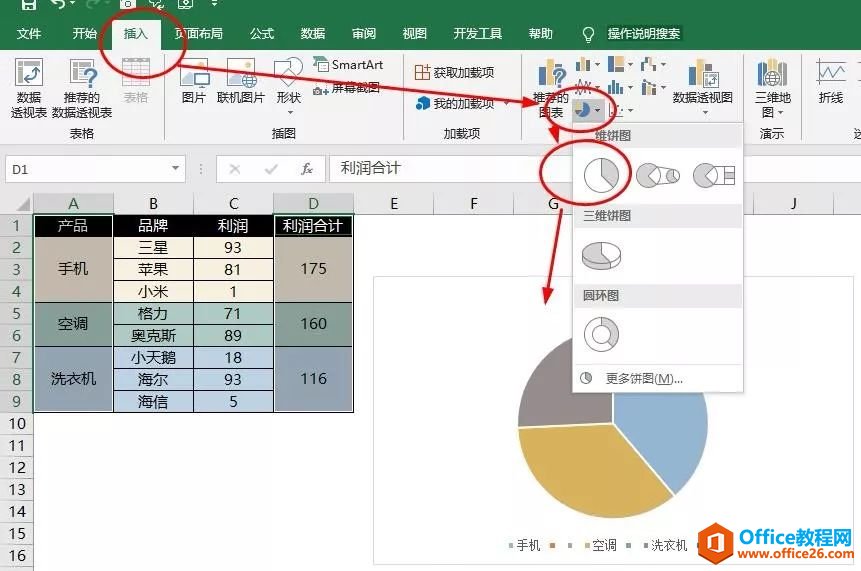Screen dimensions: 861x571
Task: Switch to the View (视图) tab
Action: tap(415, 34)
